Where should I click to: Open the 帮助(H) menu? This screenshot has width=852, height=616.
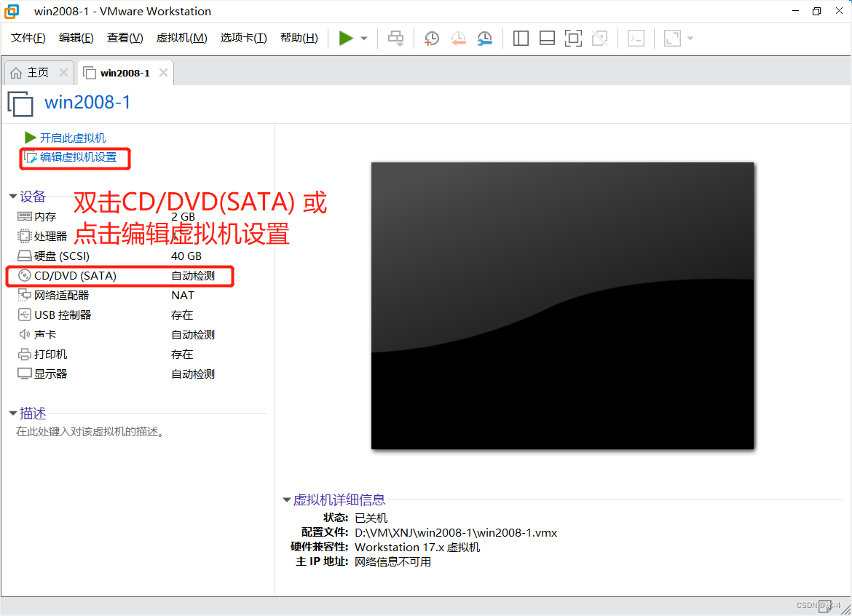click(299, 37)
